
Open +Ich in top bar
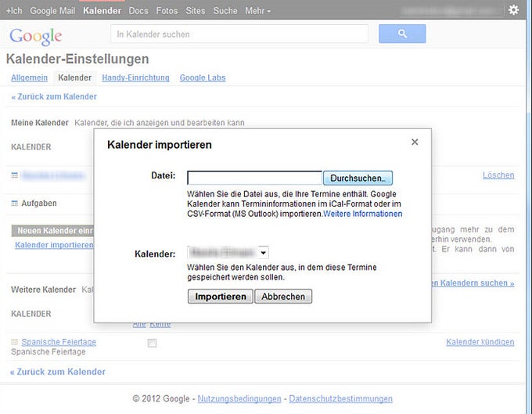[14, 11]
